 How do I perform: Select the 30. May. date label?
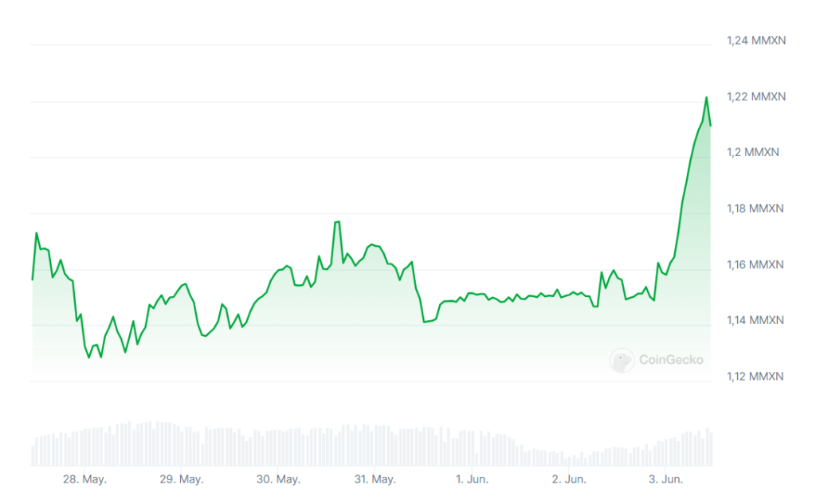(x=278, y=479)
